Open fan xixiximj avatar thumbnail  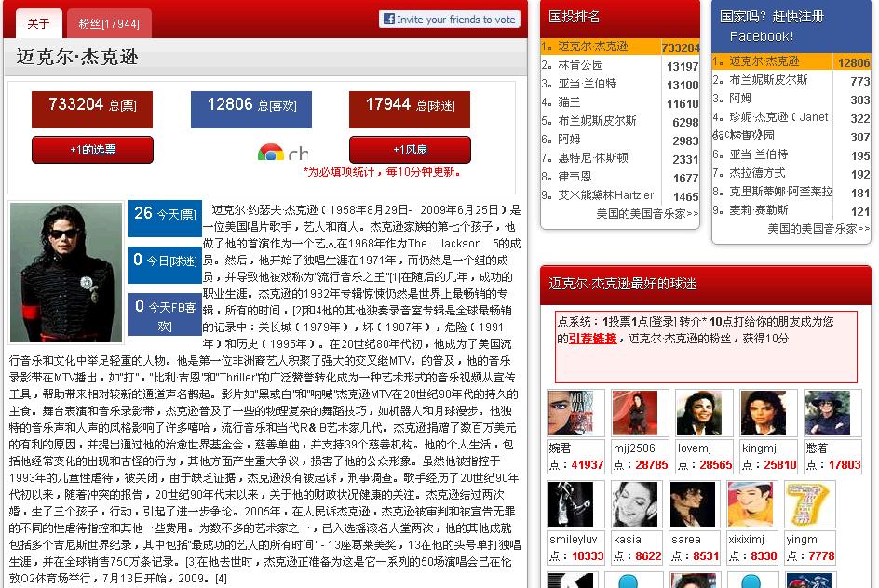click(x=751, y=504)
